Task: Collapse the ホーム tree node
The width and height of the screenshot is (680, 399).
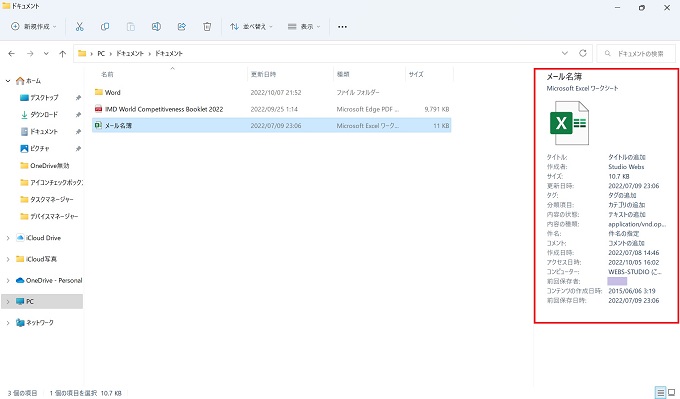Action: click(x=8, y=81)
